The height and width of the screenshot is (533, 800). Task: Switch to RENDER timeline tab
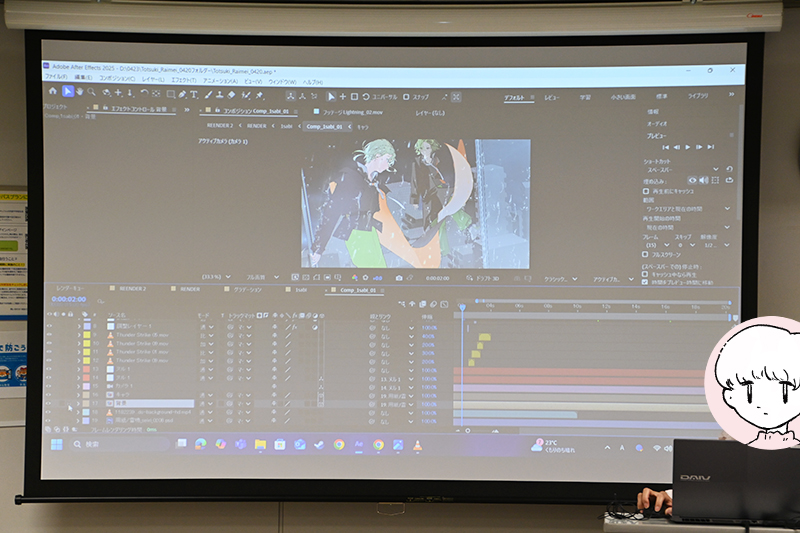(x=189, y=289)
